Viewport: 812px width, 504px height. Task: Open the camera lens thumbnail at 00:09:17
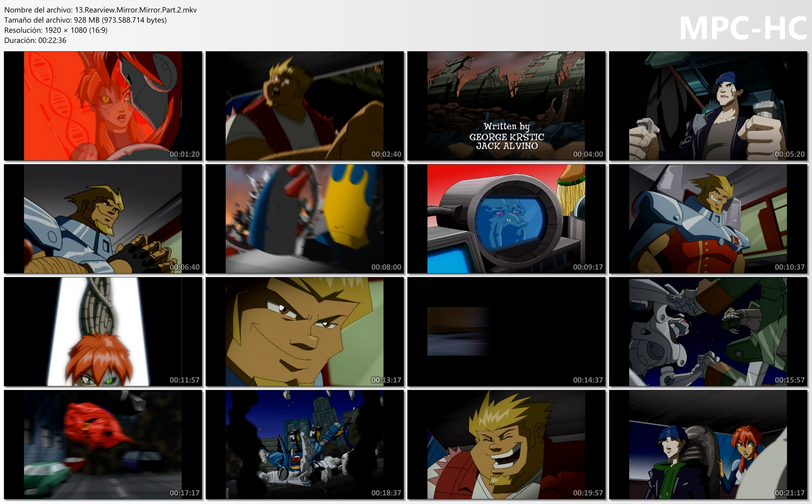click(506, 219)
